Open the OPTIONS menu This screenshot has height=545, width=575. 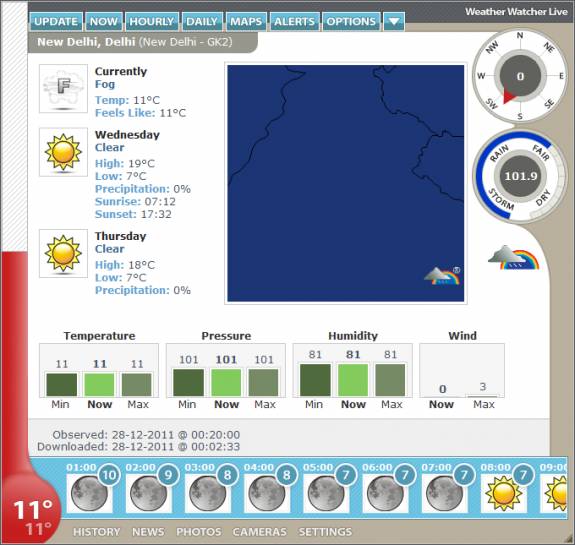pos(351,22)
